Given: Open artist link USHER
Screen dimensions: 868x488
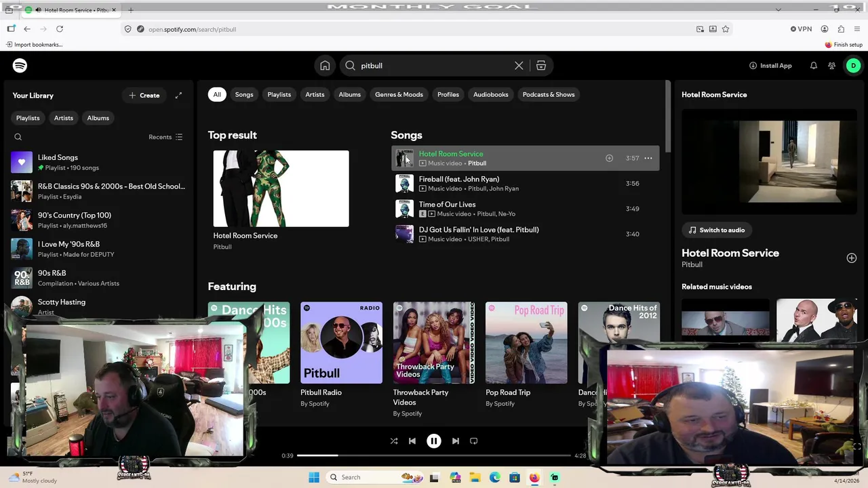Looking at the screenshot, I should coord(477,239).
